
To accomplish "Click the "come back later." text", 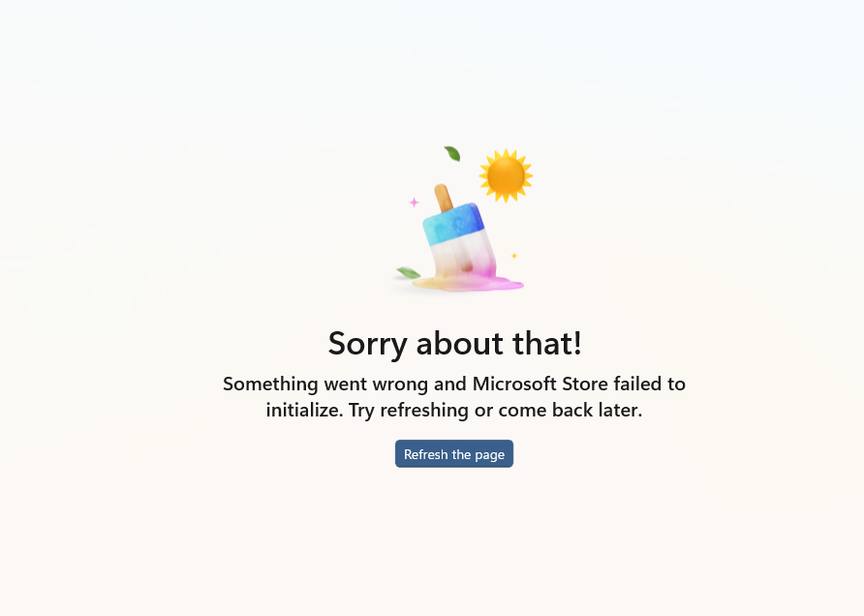I will 571,410.
